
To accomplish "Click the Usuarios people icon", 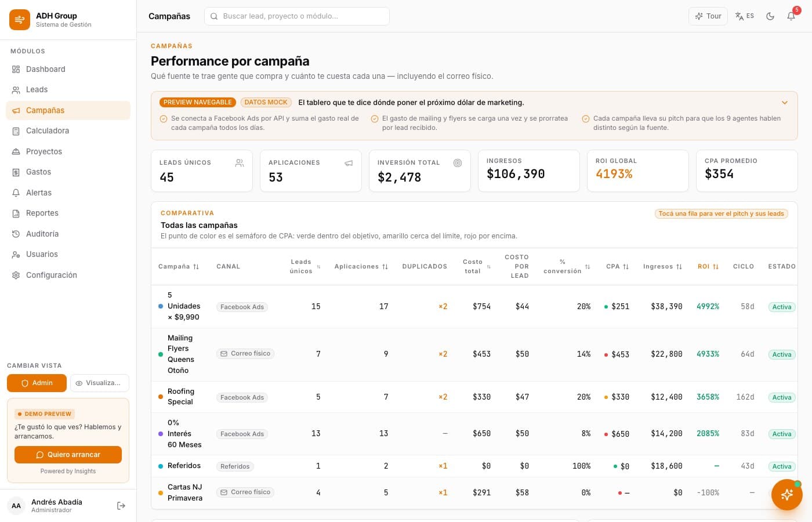I will (x=16, y=254).
